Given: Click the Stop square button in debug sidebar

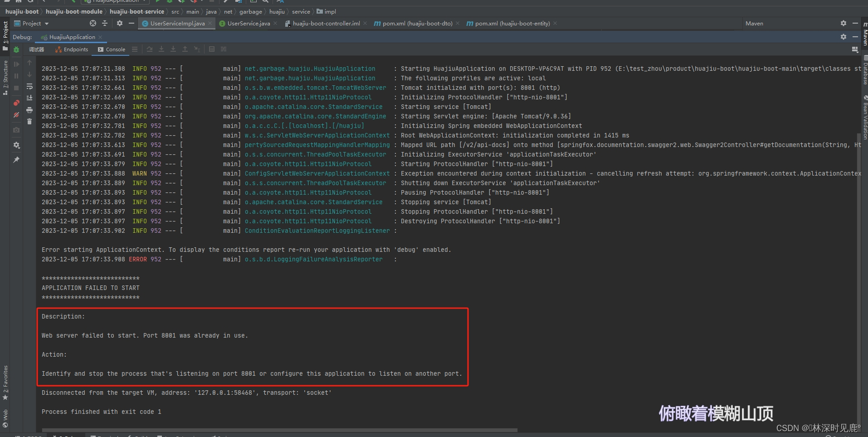Looking at the screenshot, I should point(16,88).
